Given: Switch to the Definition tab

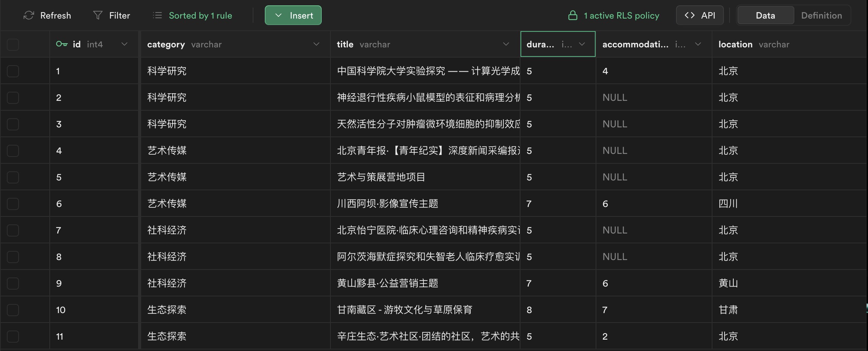Looking at the screenshot, I should point(821,15).
